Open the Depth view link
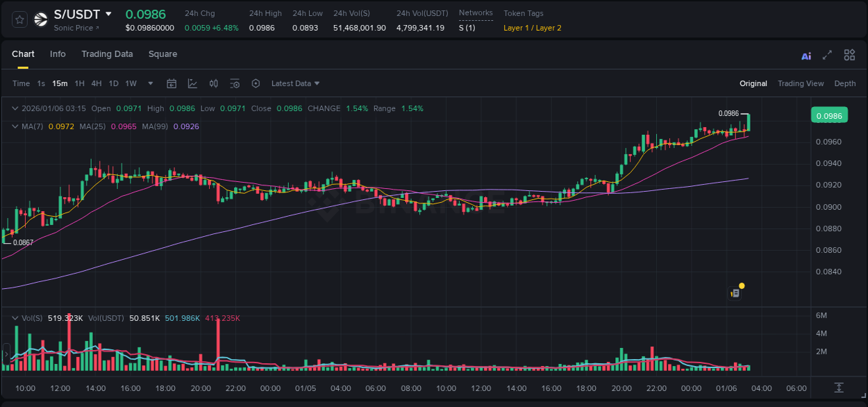Image resolution: width=868 pixels, height=407 pixels. 845,83
